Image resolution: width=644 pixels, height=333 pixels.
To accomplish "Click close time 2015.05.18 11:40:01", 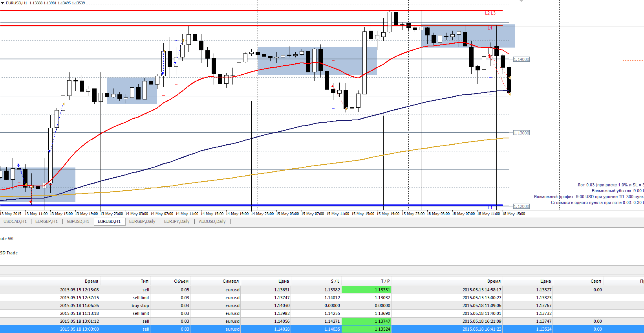I will click(x=482, y=313).
